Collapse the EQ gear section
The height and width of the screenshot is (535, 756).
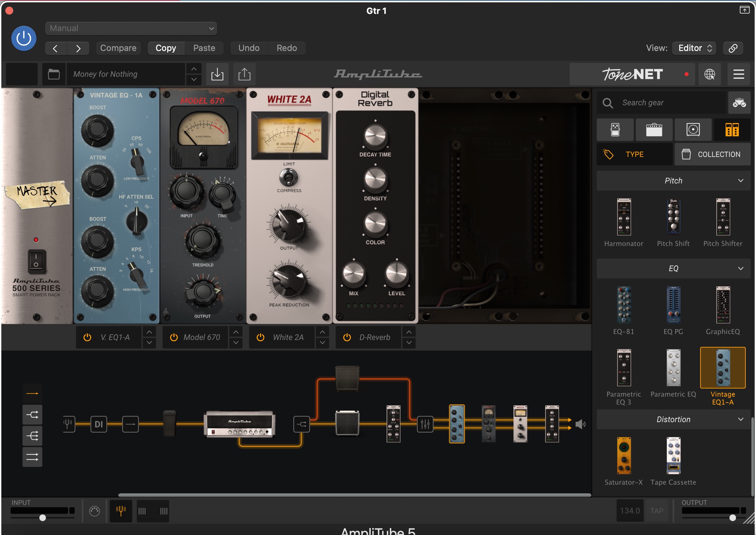(674, 268)
